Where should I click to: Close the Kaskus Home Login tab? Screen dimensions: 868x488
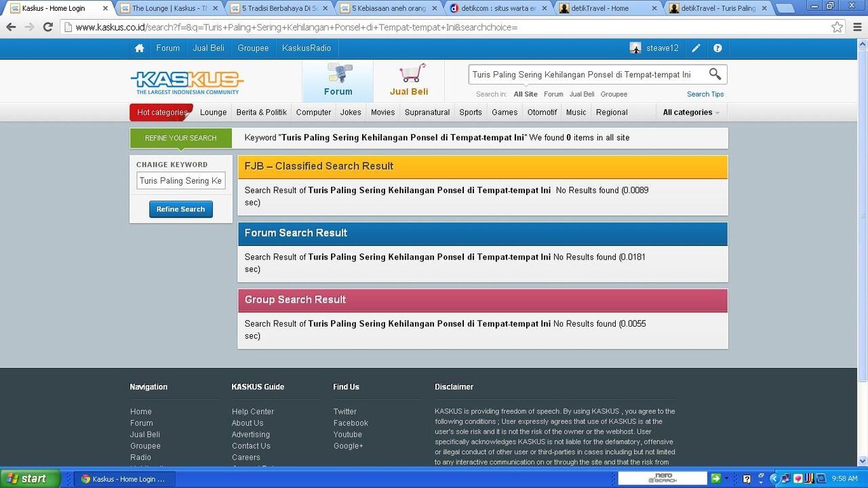coord(105,8)
